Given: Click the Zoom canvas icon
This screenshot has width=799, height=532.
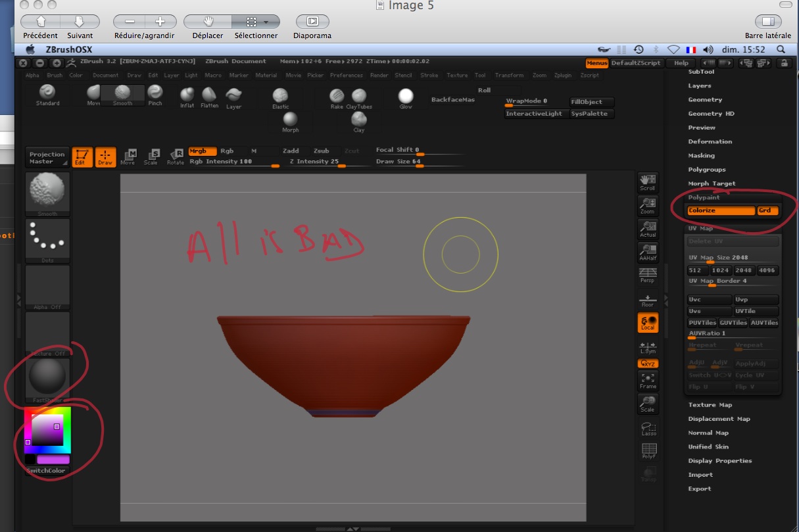Looking at the screenshot, I should [648, 206].
